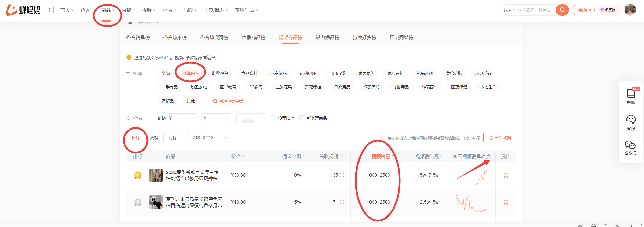The width and height of the screenshot is (644, 227).
Task: Click the 快速检索品类 button
Action: coord(228,101)
